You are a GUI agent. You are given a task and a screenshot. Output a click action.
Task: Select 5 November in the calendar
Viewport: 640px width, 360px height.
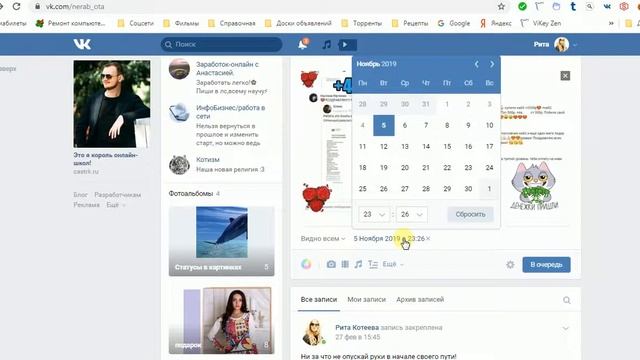coord(384,125)
